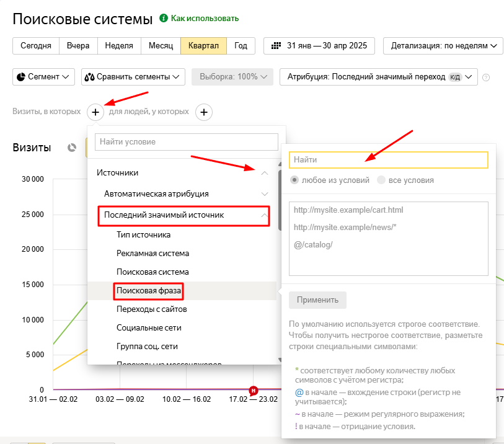This screenshot has width=504, height=444.
Task: Click plus icon after 'Визиты, в которых'
Action: [95, 112]
